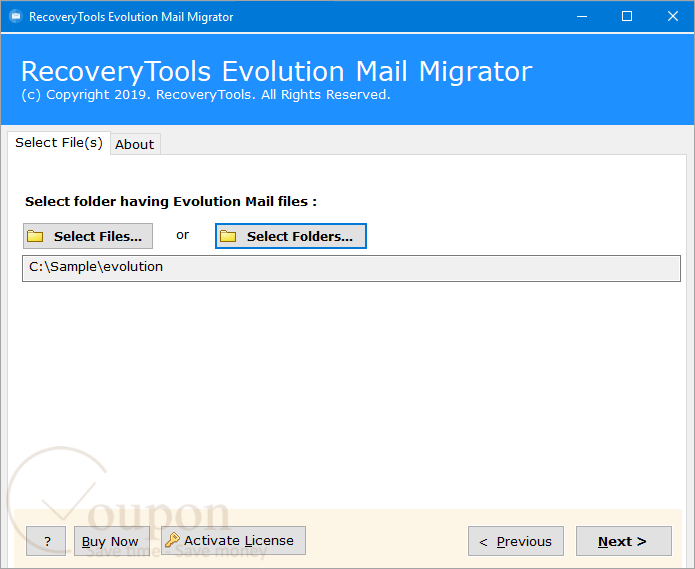Click the Buy Now button
This screenshot has height=569, width=695.
112,541
